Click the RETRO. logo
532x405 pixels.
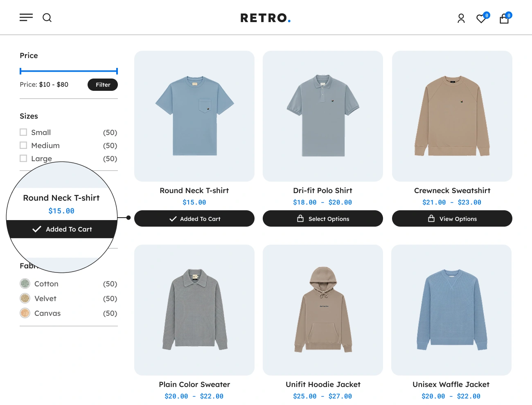[x=266, y=18]
